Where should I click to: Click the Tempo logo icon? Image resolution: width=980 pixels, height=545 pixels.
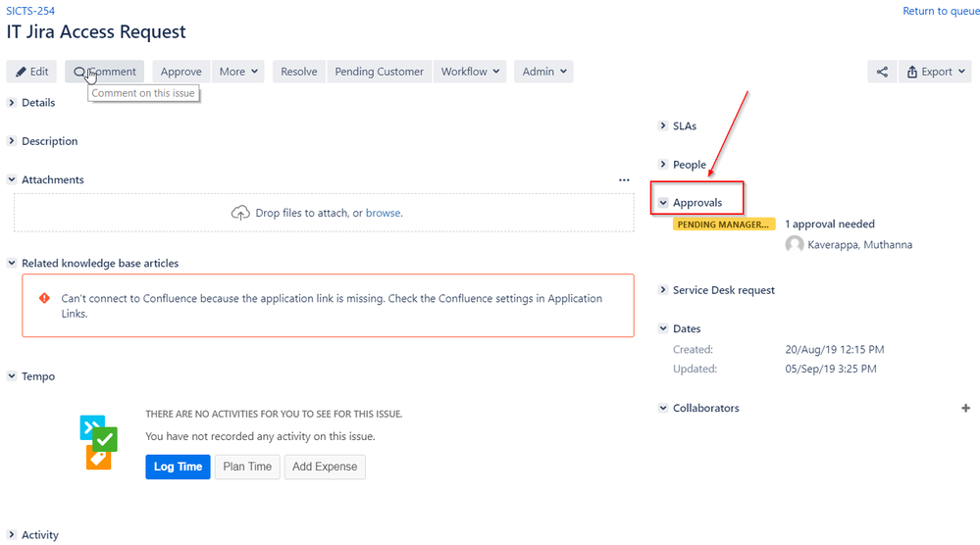(99, 443)
